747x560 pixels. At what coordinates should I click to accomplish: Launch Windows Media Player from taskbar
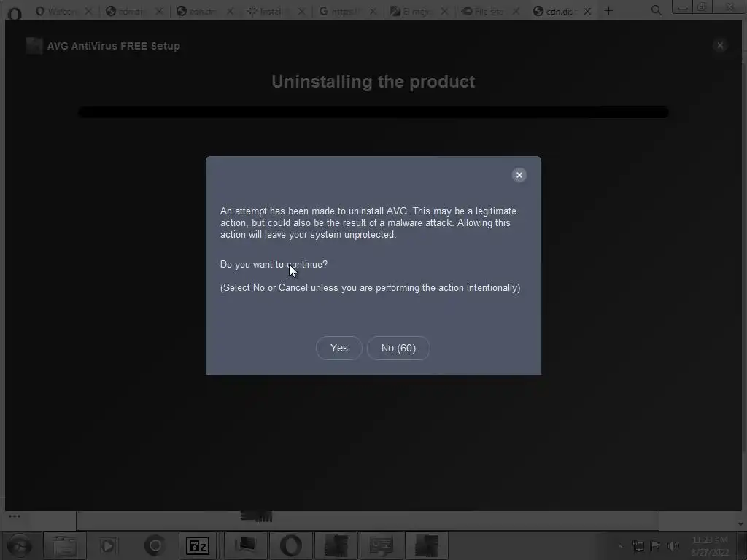(x=108, y=545)
